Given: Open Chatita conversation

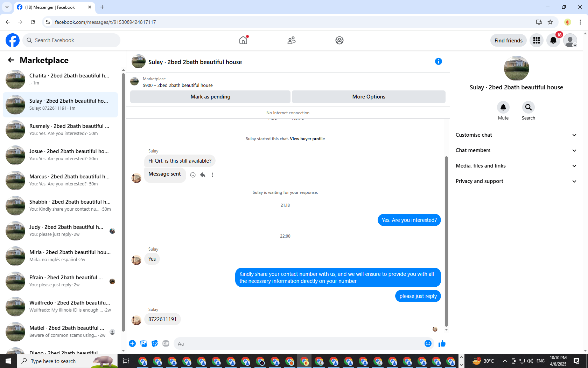Looking at the screenshot, I should tap(60, 80).
